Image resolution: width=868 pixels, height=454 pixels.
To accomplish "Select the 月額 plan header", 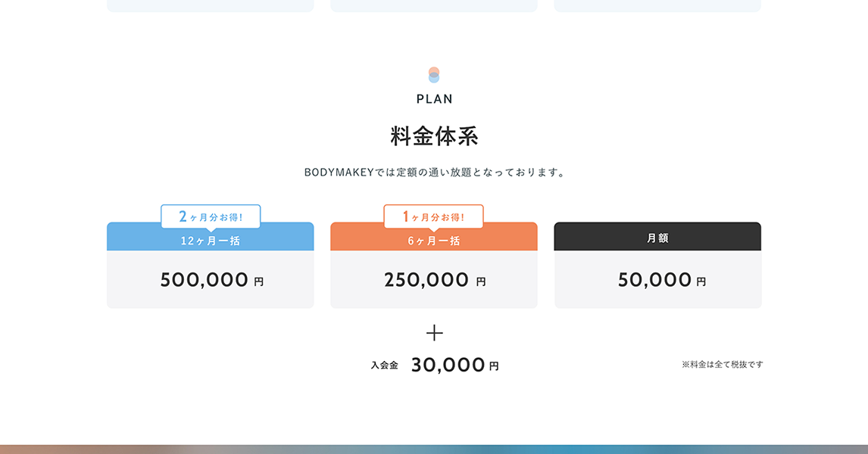I will coord(657,237).
